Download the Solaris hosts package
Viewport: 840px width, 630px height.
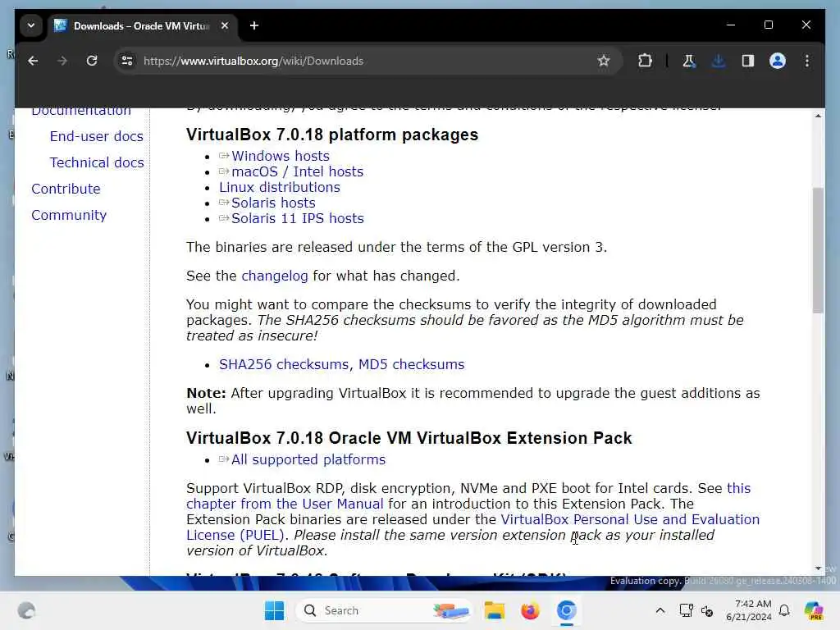coord(273,203)
